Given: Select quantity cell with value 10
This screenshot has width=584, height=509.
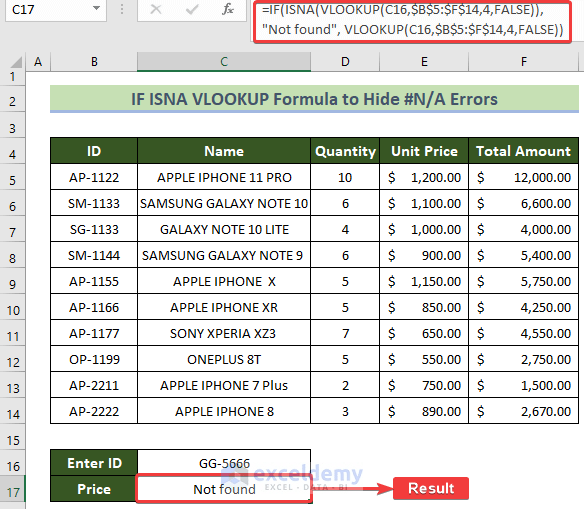Looking at the screenshot, I should coord(345,177).
